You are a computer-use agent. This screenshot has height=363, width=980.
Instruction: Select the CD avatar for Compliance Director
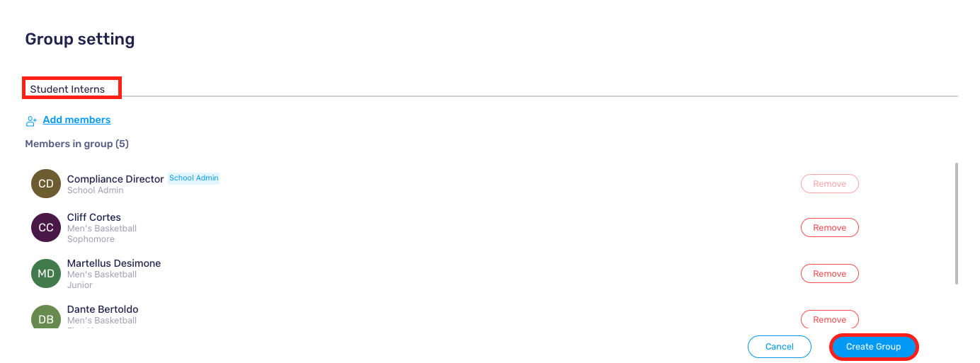tap(46, 184)
